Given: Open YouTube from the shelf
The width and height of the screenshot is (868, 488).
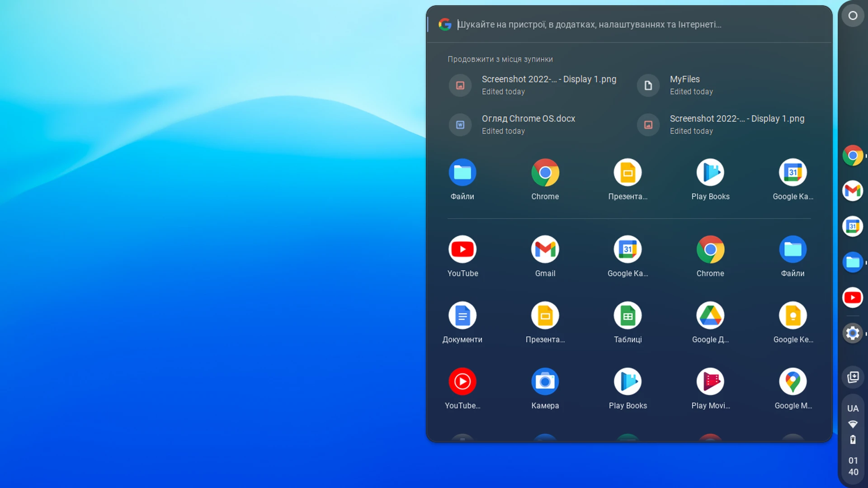Looking at the screenshot, I should pos(853,298).
